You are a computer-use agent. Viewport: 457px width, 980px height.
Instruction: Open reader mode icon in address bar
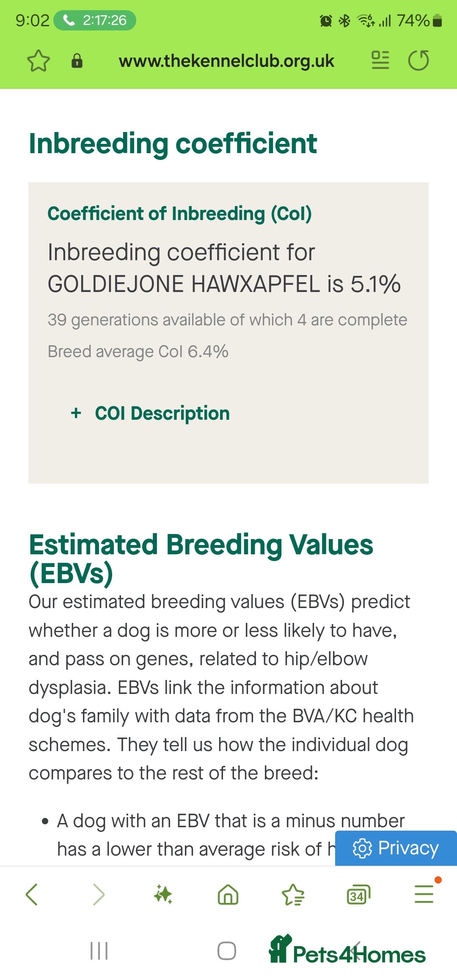coord(380,60)
